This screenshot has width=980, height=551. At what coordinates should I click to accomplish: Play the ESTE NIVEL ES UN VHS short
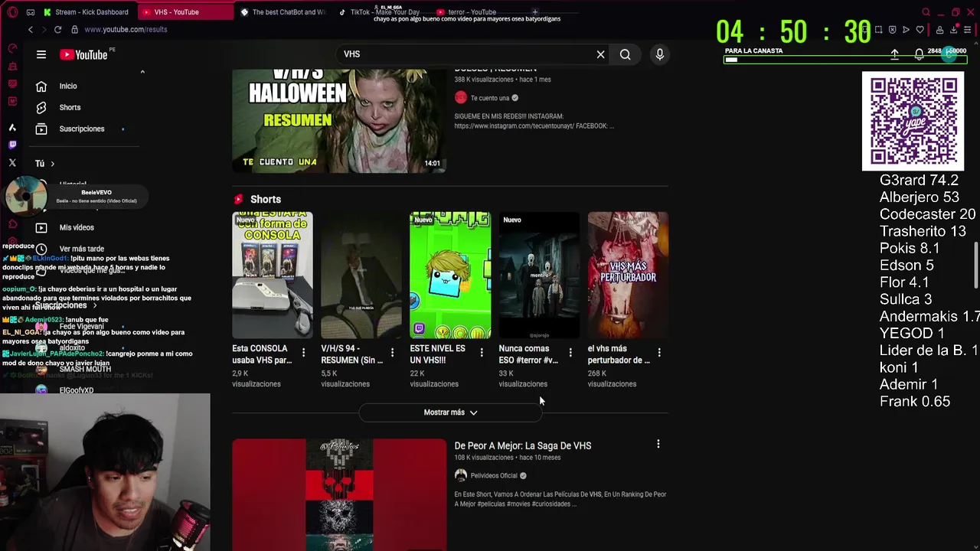click(x=450, y=275)
